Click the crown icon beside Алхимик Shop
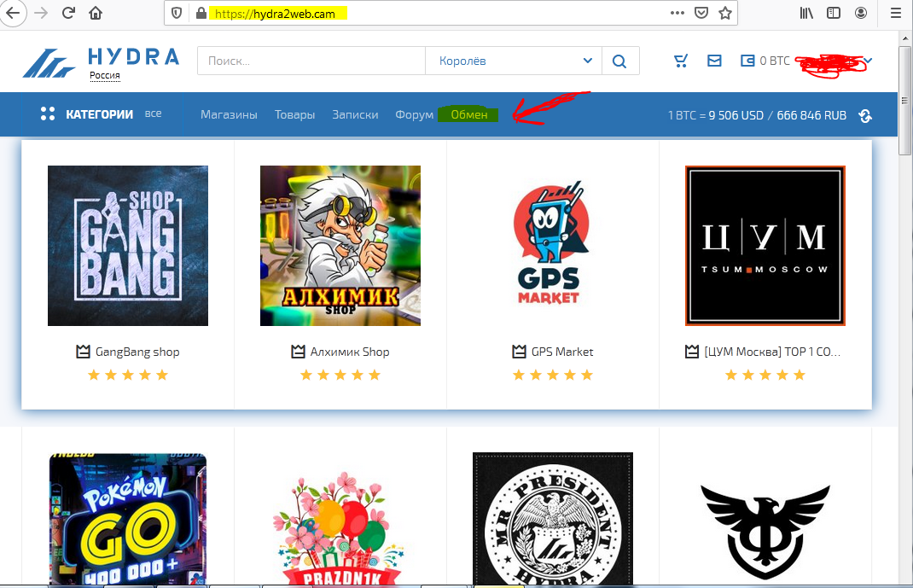The image size is (913, 588). 298,352
